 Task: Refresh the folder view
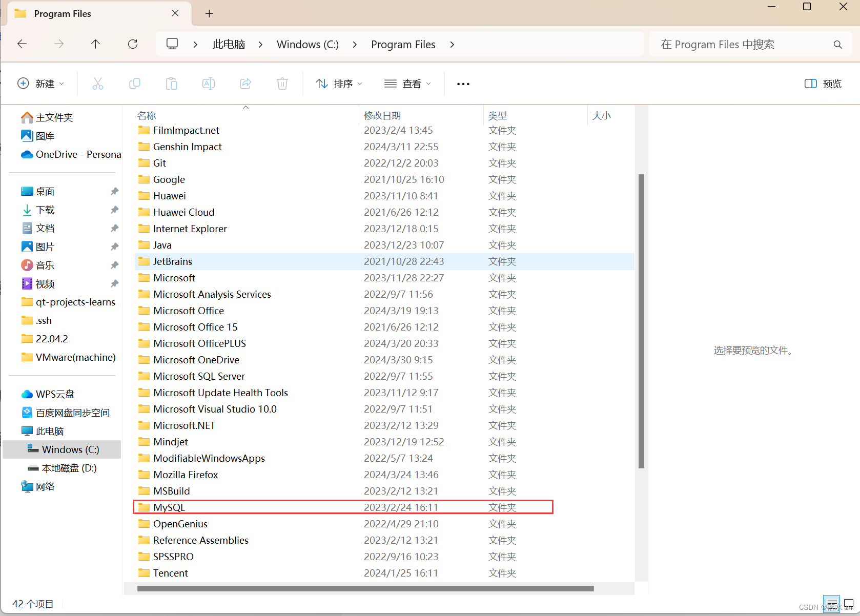coord(133,44)
